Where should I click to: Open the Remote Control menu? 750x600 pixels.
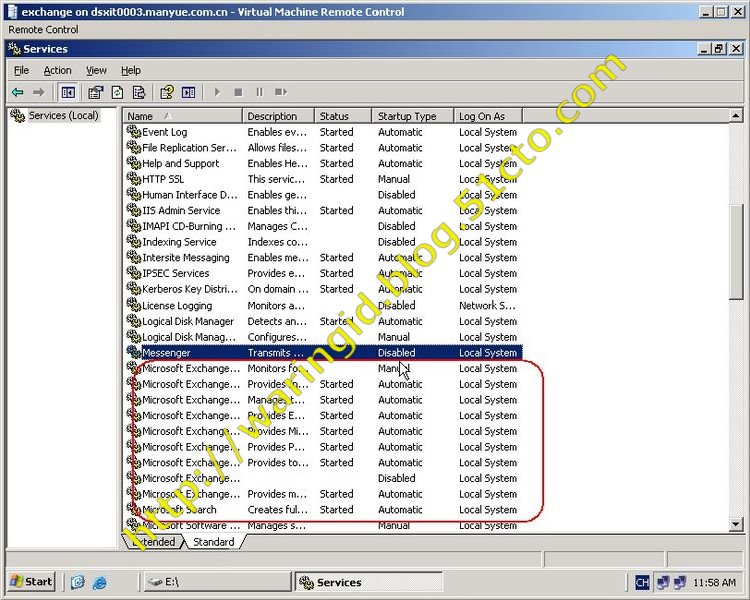pyautogui.click(x=43, y=30)
